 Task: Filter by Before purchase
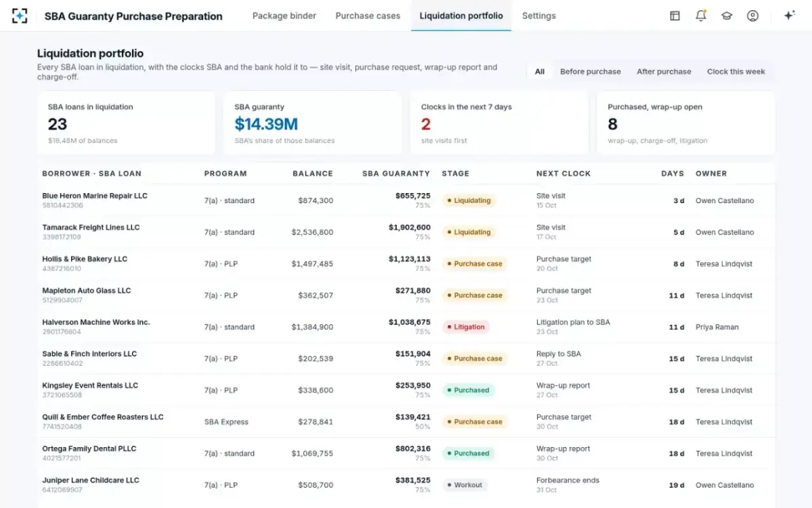[x=590, y=71]
